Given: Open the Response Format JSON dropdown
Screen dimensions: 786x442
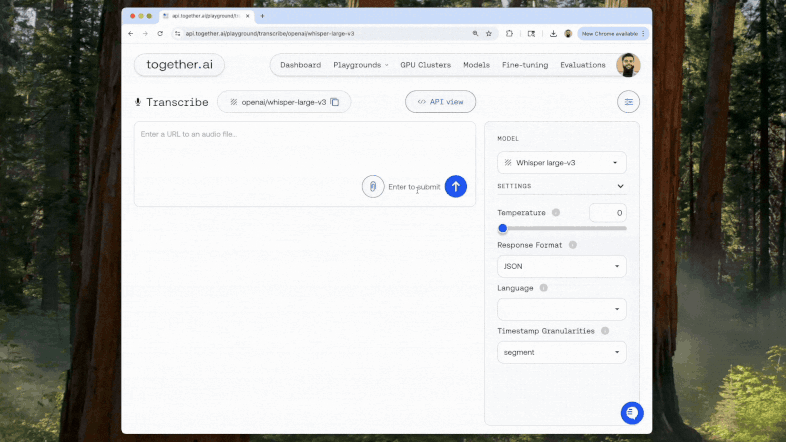Looking at the screenshot, I should [x=561, y=266].
